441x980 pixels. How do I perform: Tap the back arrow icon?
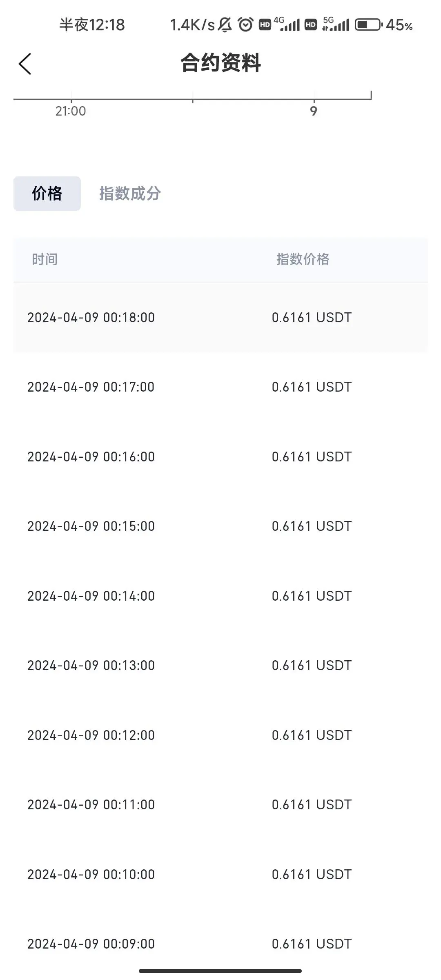[25, 64]
